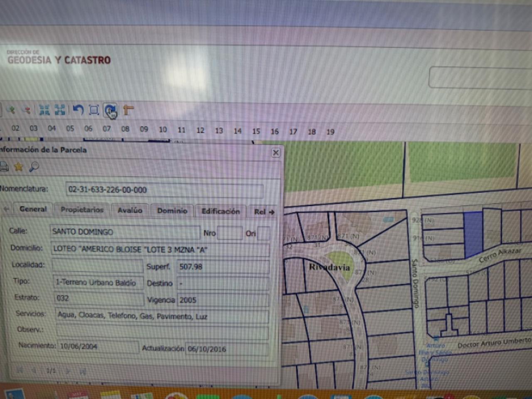Close the Información de la Parcela panel

click(276, 153)
